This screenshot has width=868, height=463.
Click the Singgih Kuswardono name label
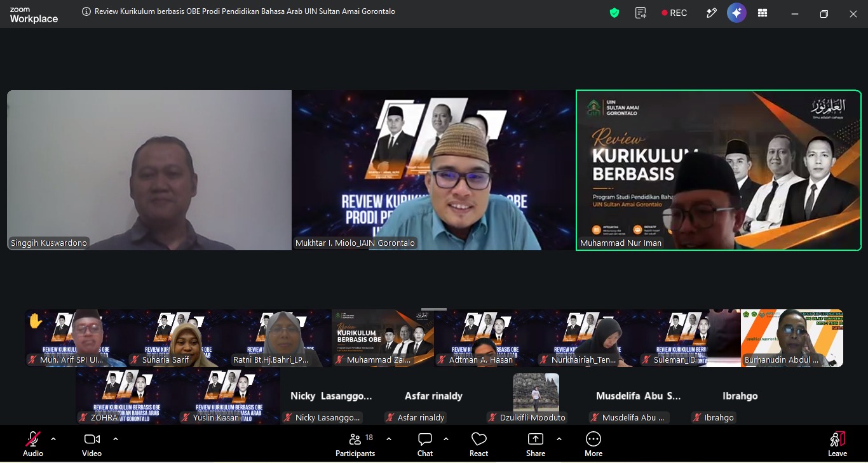click(x=49, y=243)
